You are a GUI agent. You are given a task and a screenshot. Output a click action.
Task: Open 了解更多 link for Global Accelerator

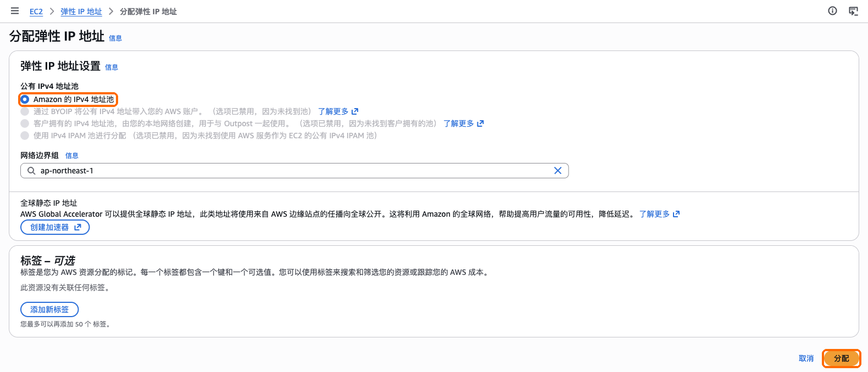pos(659,214)
